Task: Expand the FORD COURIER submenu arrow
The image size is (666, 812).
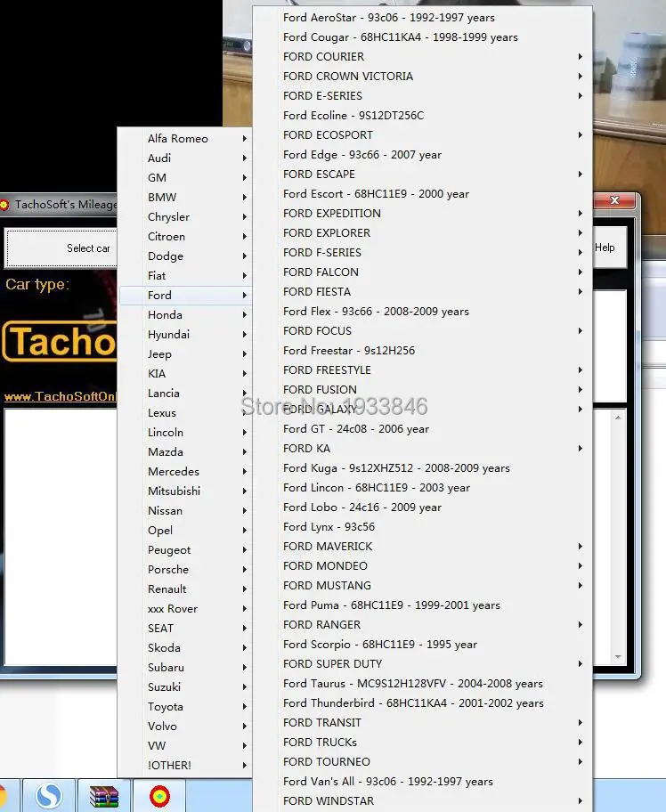Action: (580, 56)
